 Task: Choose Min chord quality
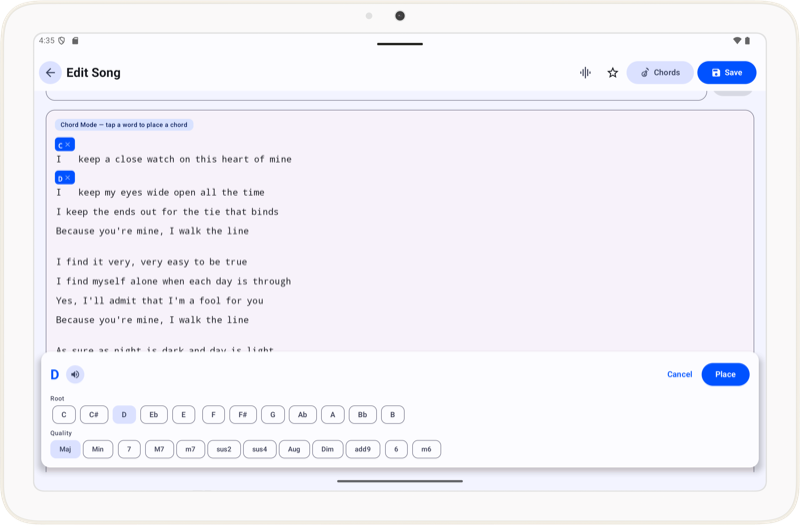[98, 449]
